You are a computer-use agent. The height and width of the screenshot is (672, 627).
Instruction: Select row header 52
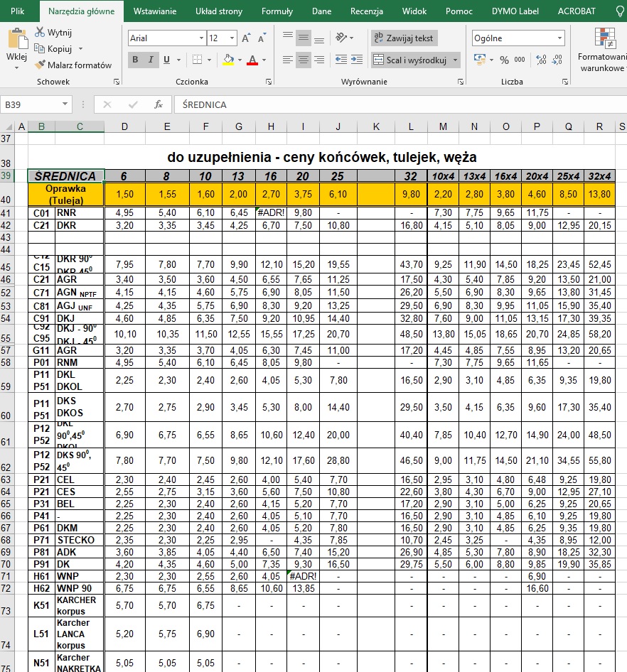6,293
